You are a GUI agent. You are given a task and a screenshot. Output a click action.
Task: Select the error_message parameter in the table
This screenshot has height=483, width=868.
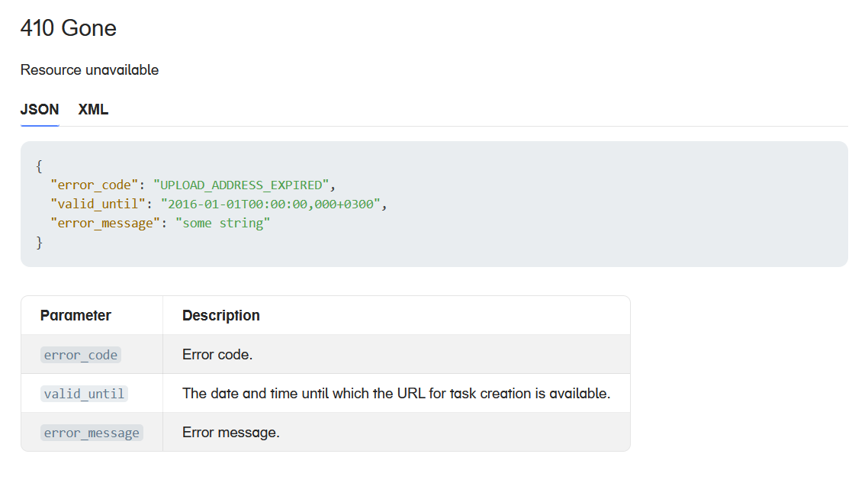tap(92, 433)
